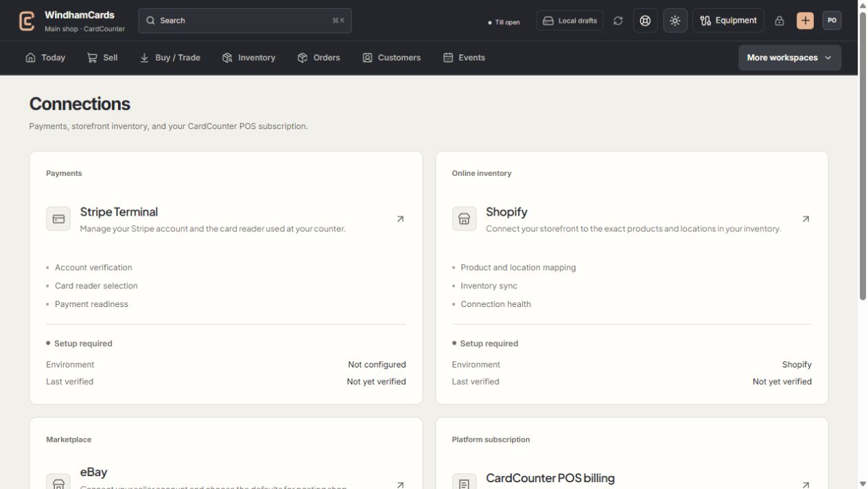
Task: Click 'Not configured' environment value
Action: (x=377, y=365)
